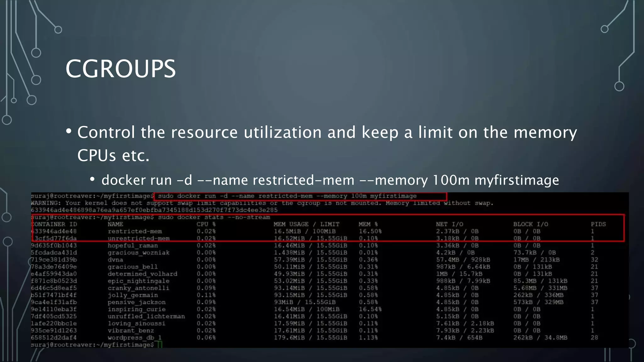
Task: Click the wordpress_db_1 container row
Action: click(x=134, y=338)
